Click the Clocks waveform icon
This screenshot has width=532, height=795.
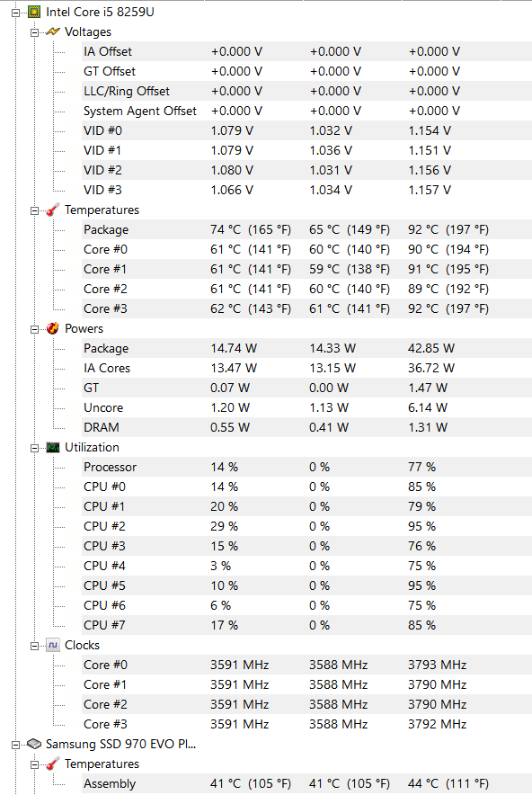(53, 645)
